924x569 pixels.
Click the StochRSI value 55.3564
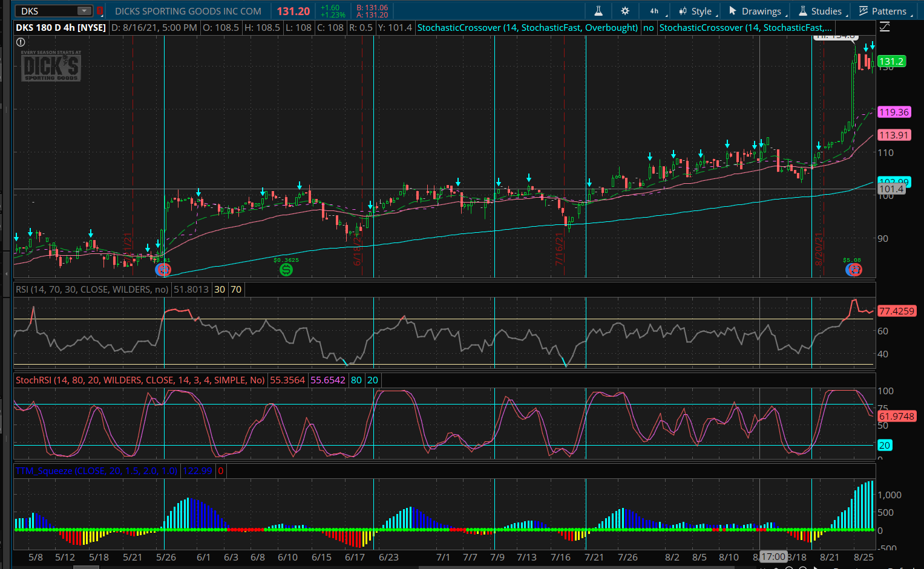(287, 380)
